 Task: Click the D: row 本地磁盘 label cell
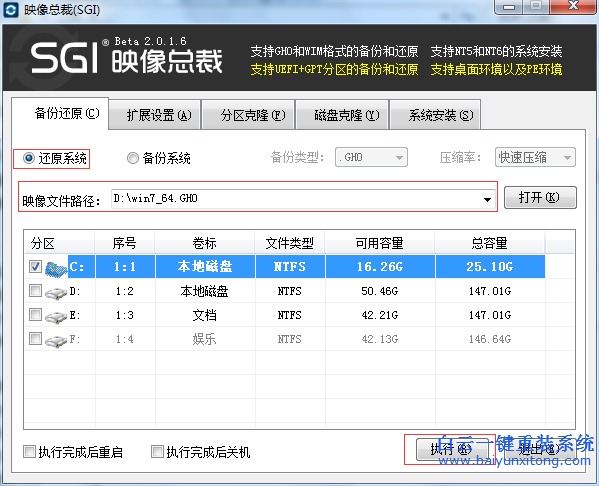[205, 291]
